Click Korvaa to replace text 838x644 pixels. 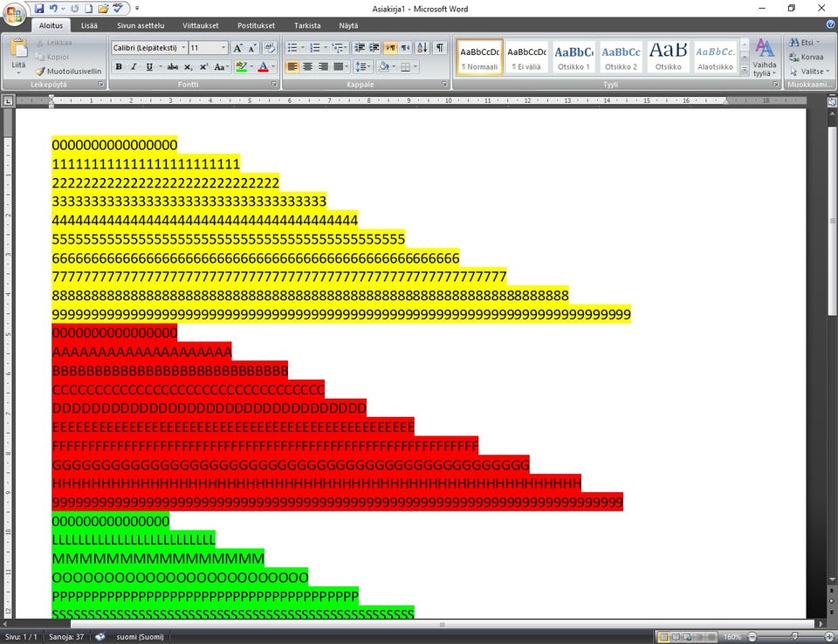pyautogui.click(x=807, y=57)
